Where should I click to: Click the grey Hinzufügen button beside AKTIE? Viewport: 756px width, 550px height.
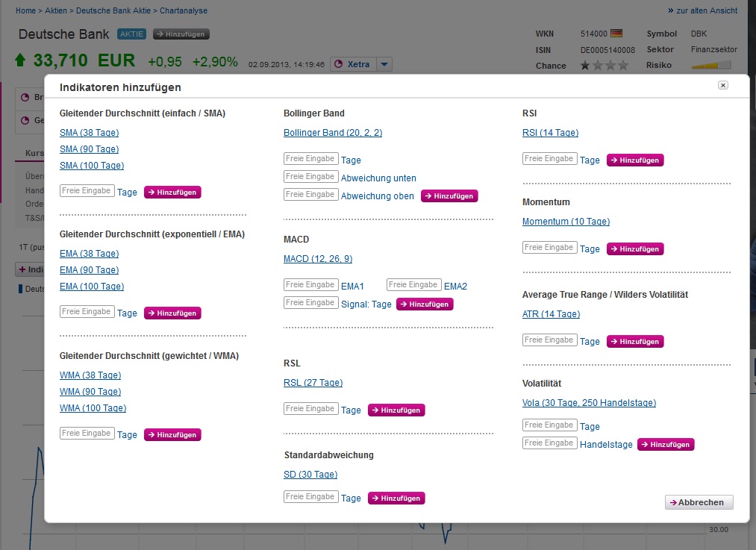pos(181,34)
